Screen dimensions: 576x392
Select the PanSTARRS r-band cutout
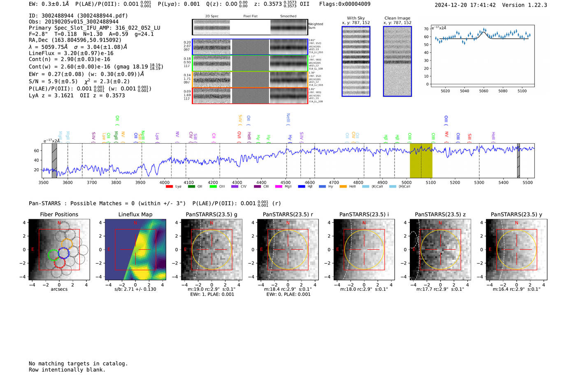288,249
